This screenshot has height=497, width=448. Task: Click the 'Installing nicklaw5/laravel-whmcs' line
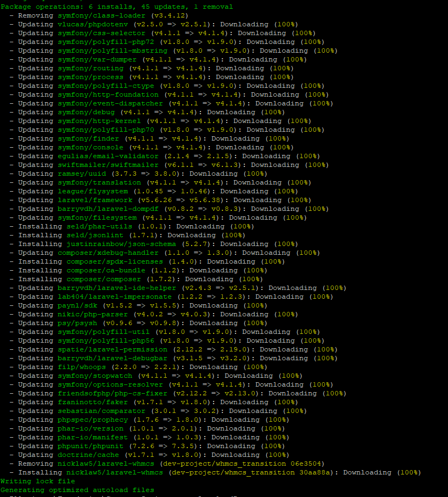click(219, 472)
